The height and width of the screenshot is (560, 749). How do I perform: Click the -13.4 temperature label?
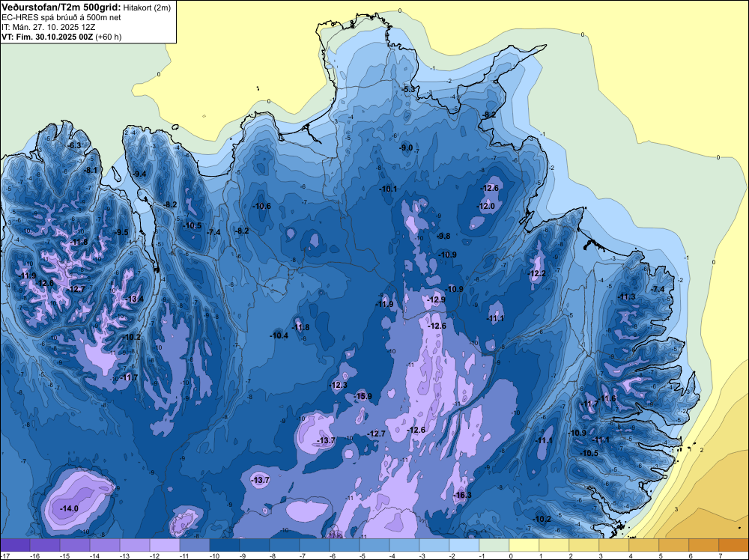point(135,299)
